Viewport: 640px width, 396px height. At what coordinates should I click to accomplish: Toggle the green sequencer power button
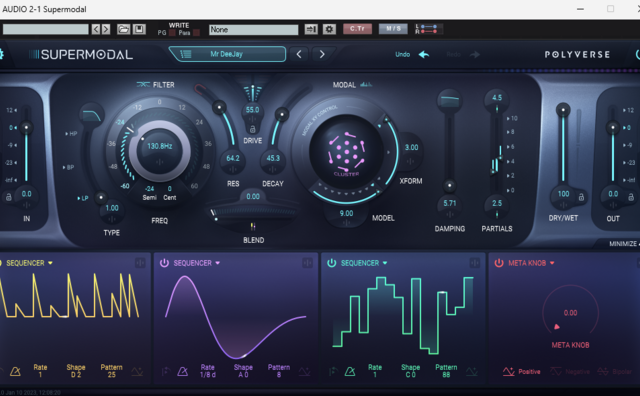click(x=331, y=263)
